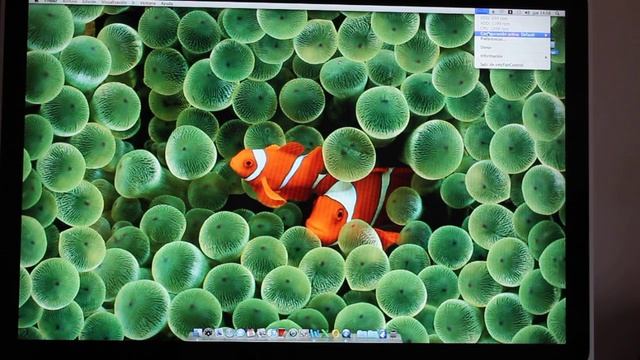The width and height of the screenshot is (640, 360).
Task: Open QuickTime Player from the dock
Action: tap(346, 333)
